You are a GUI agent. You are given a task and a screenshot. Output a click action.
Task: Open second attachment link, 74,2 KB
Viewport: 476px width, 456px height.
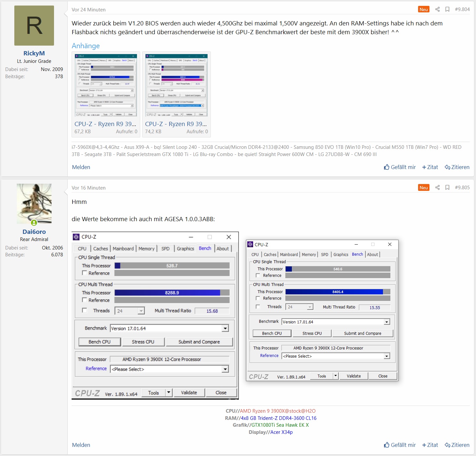tap(176, 124)
